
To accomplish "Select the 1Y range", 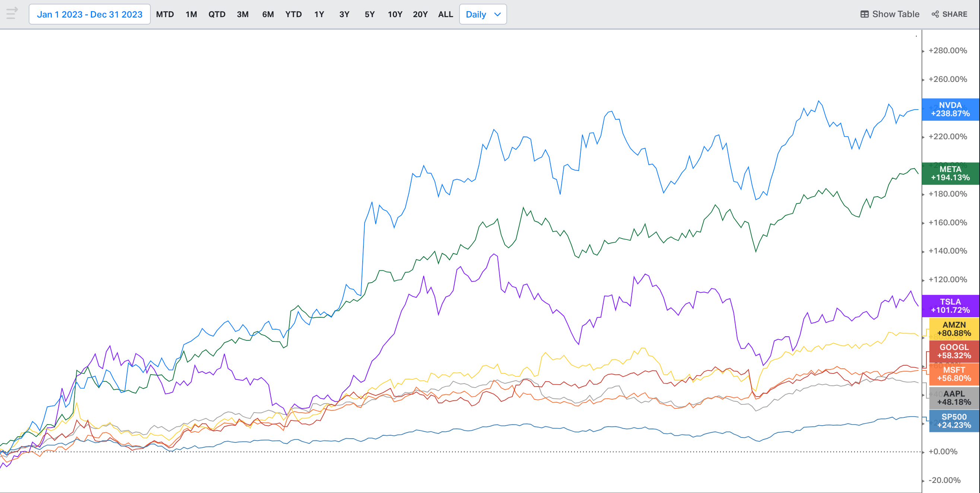I will pyautogui.click(x=319, y=15).
